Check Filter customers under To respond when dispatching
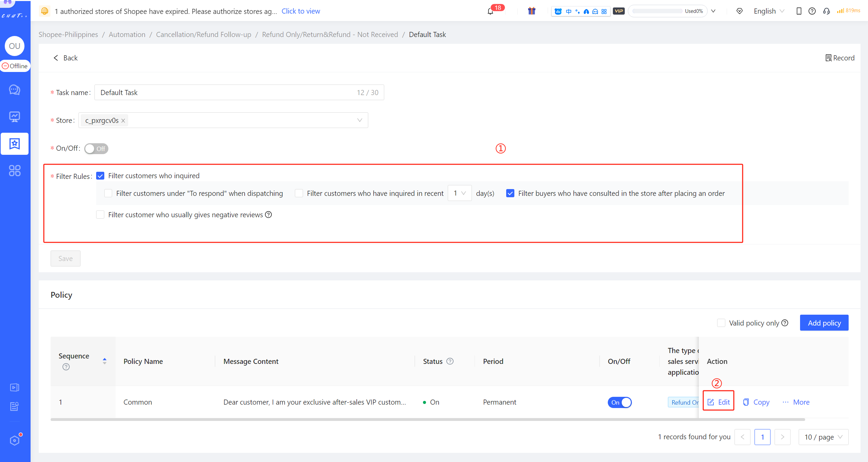This screenshot has height=462, width=868. coord(108,193)
